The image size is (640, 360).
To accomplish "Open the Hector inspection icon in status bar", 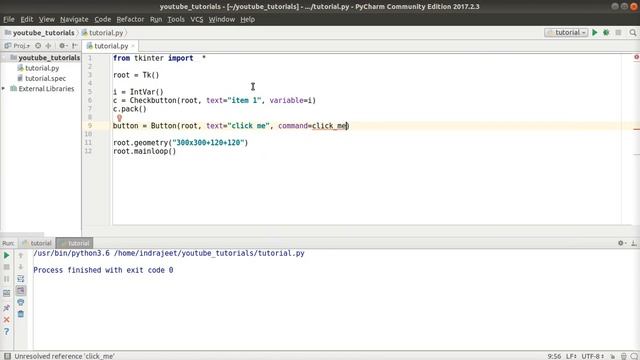I will pyautogui.click(x=624, y=356).
